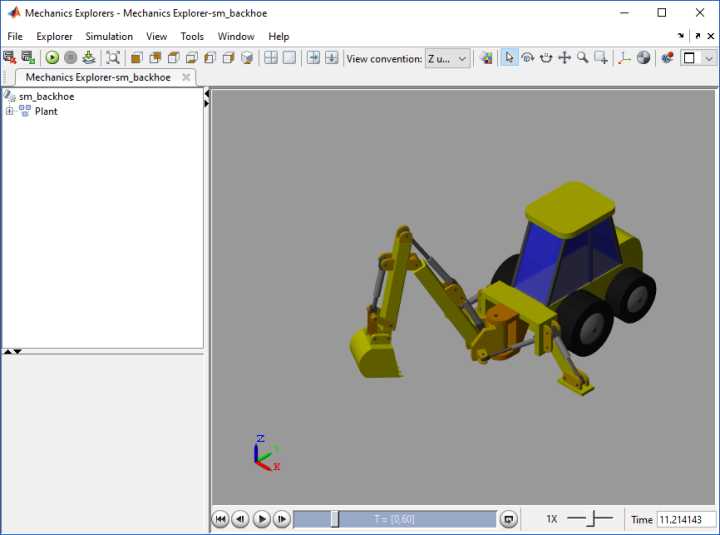Click the Time value input field
The height and width of the screenshot is (535, 720).
coord(686,519)
